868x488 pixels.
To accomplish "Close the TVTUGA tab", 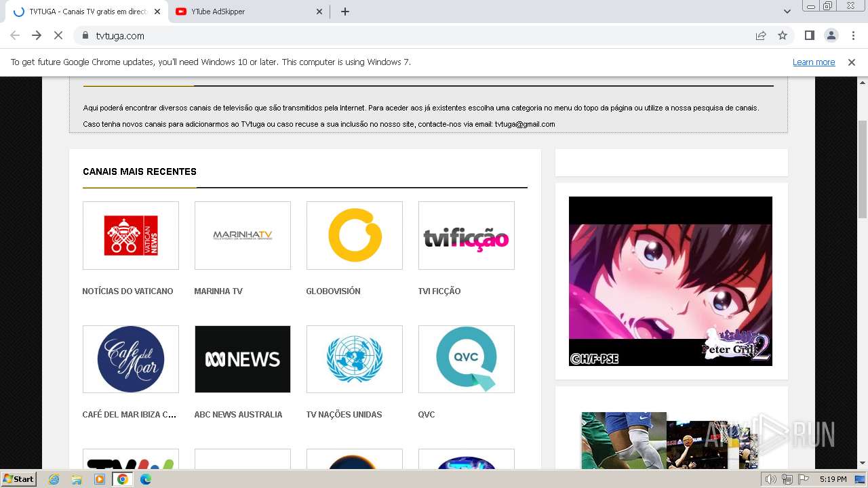I will [157, 12].
